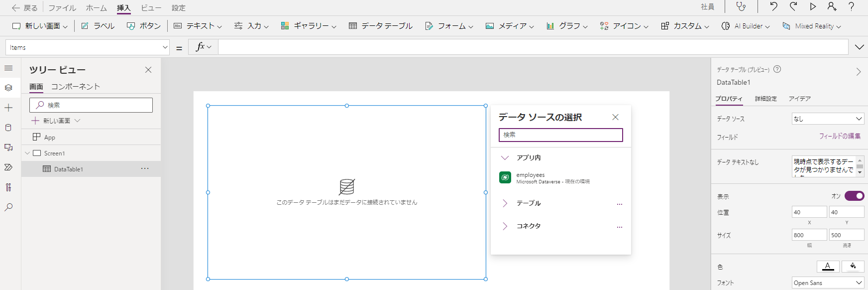Open the App checker stethoscope icon
868x290 pixels.
coord(741,7)
